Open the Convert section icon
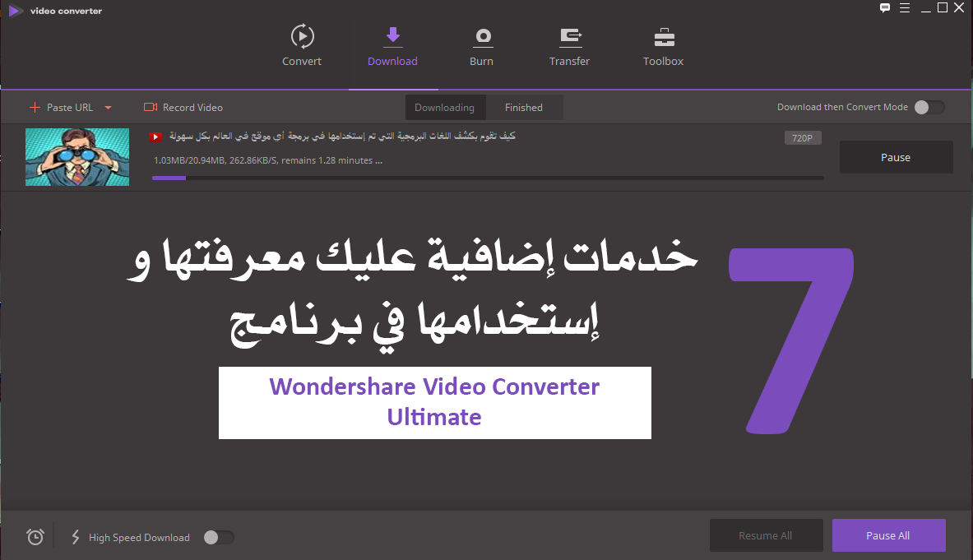This screenshot has height=560, width=973. (302, 36)
